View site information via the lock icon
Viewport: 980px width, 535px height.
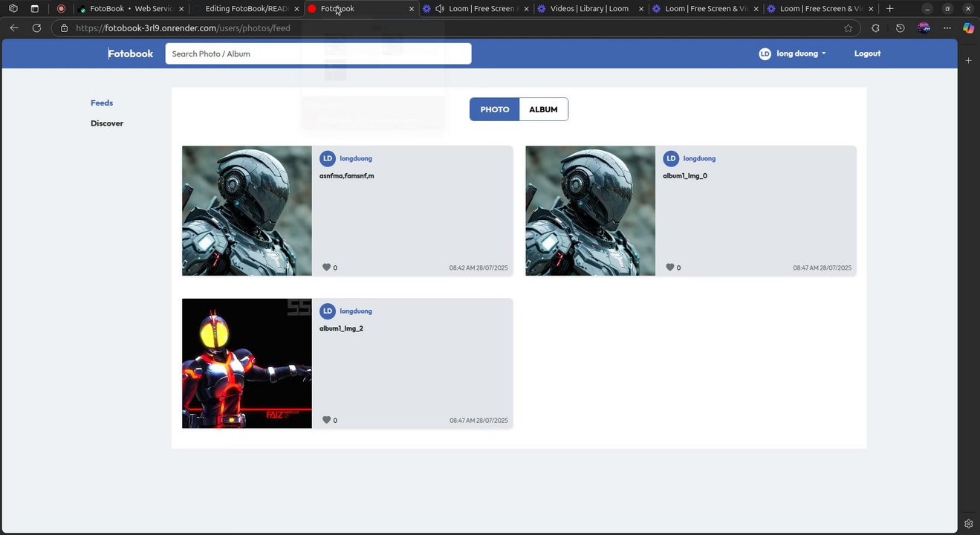65,28
